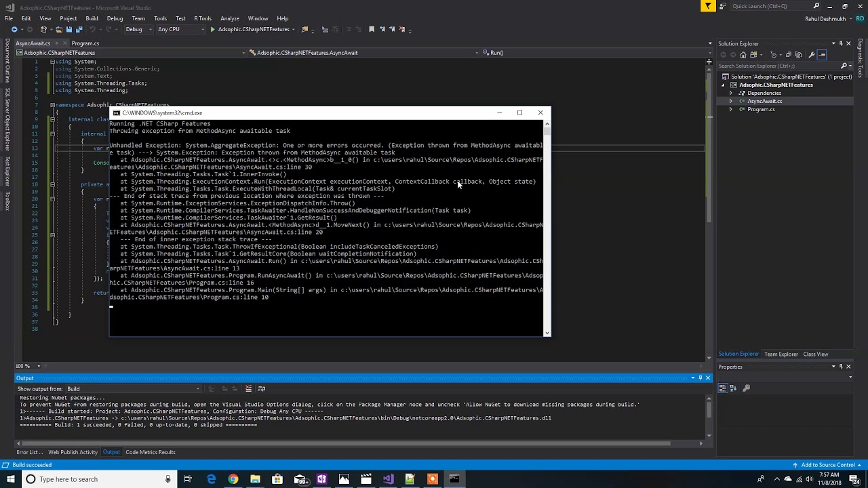
Task: Click the Clear All icon in Output panel
Action: tap(248, 388)
